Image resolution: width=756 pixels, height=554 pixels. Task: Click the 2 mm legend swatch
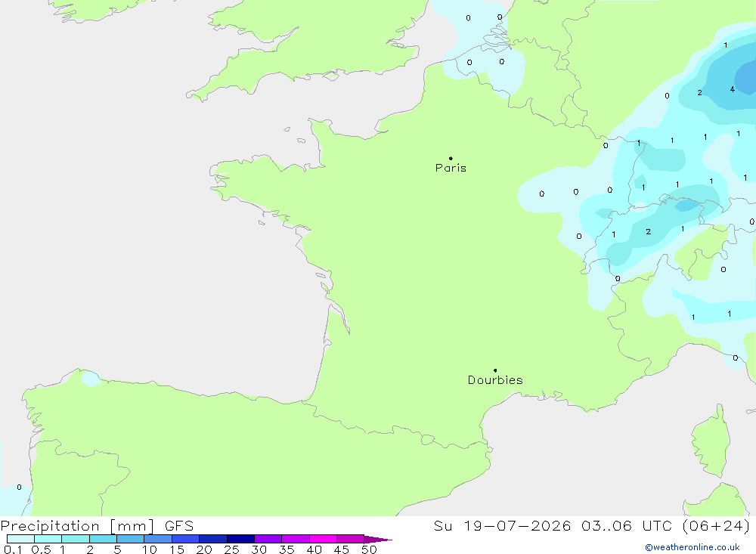tap(103, 539)
